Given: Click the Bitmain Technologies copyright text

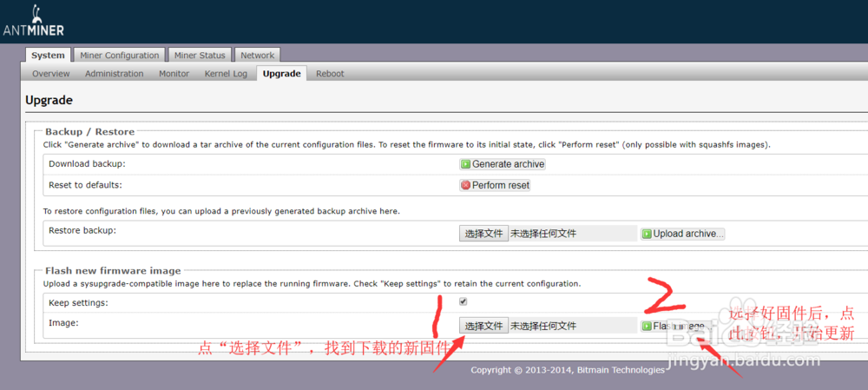Looking at the screenshot, I should [568, 370].
